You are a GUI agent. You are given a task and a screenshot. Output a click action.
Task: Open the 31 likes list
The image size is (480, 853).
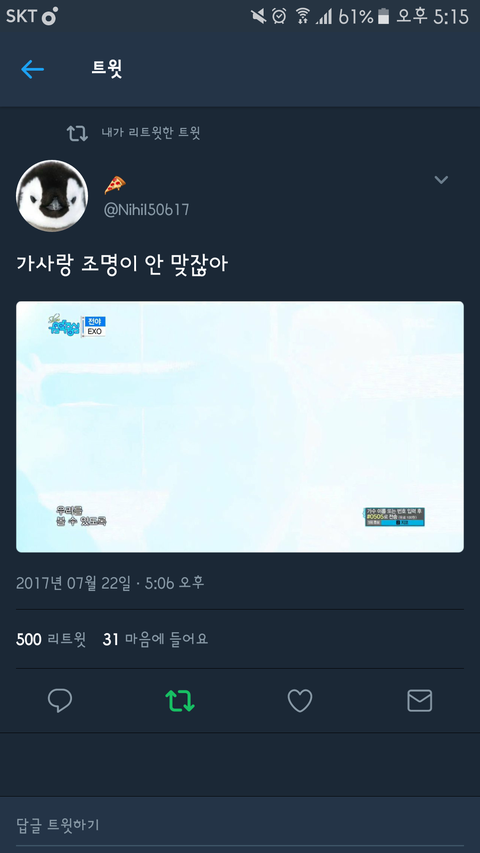pos(155,639)
